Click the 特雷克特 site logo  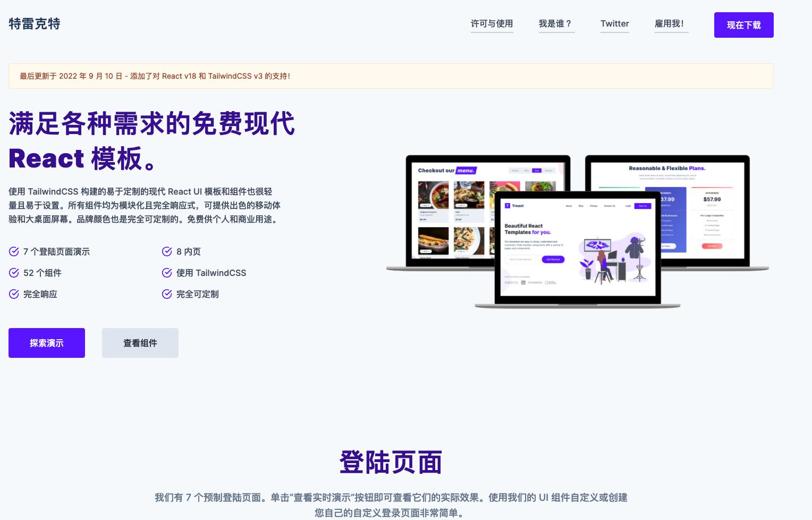[x=34, y=24]
